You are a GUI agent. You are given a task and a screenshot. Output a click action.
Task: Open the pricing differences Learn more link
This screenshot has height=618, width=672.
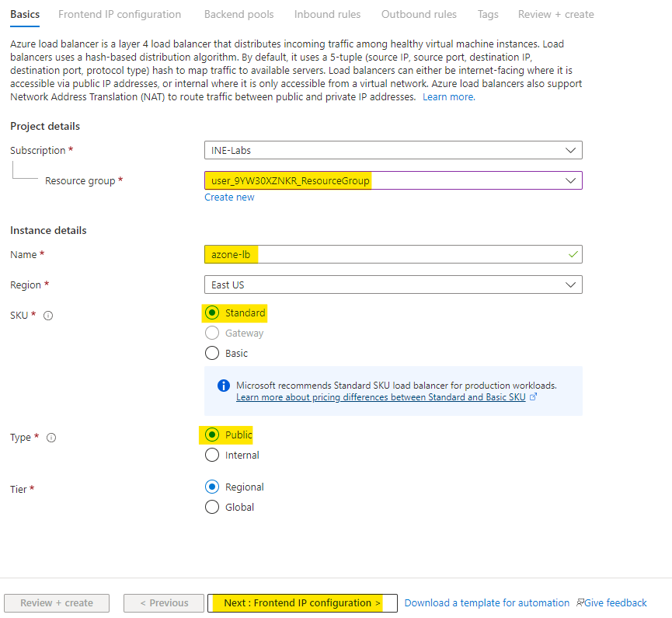[381, 397]
